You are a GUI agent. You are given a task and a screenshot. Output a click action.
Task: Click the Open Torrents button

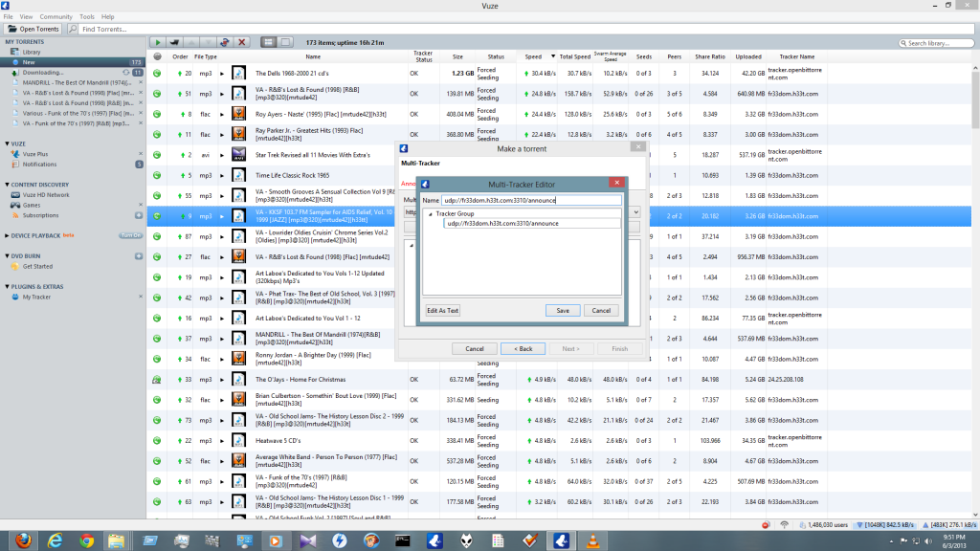click(33, 29)
